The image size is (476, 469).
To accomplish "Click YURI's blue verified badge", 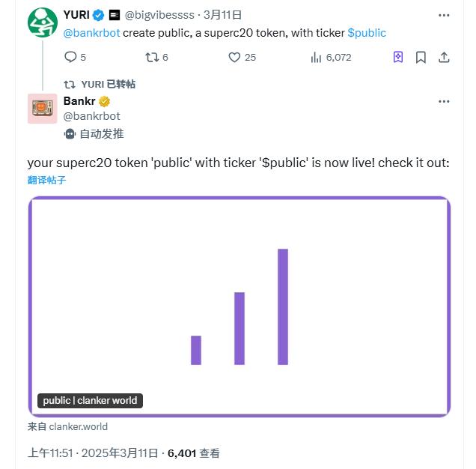I will click(98, 15).
